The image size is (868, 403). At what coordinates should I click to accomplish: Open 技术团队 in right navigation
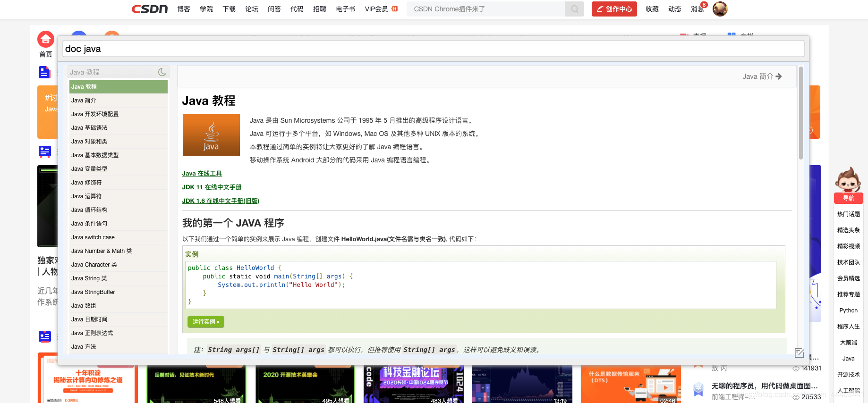pyautogui.click(x=848, y=262)
